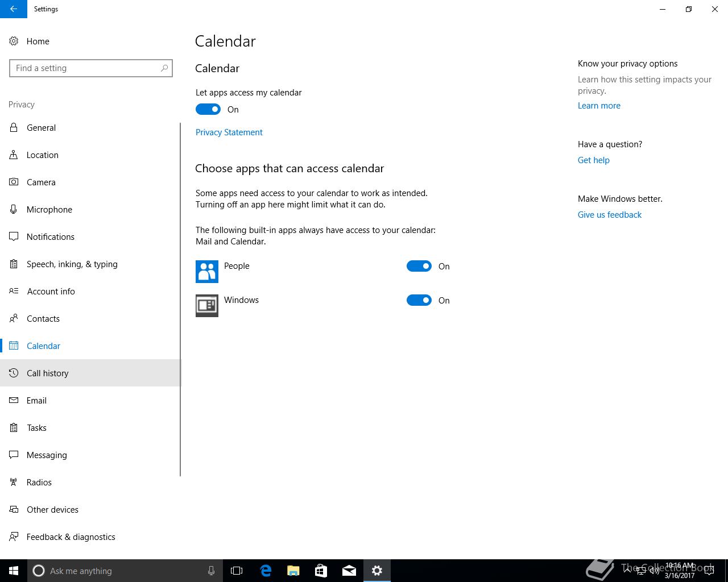Open File Explorer from the taskbar
728x582 pixels.
[x=293, y=571]
